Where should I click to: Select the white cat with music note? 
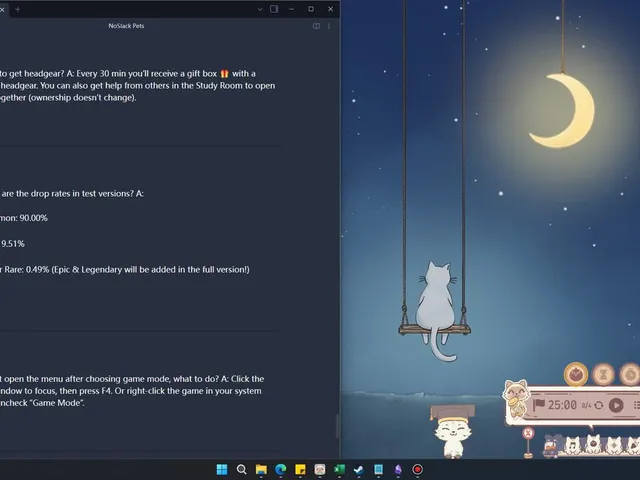572,445
